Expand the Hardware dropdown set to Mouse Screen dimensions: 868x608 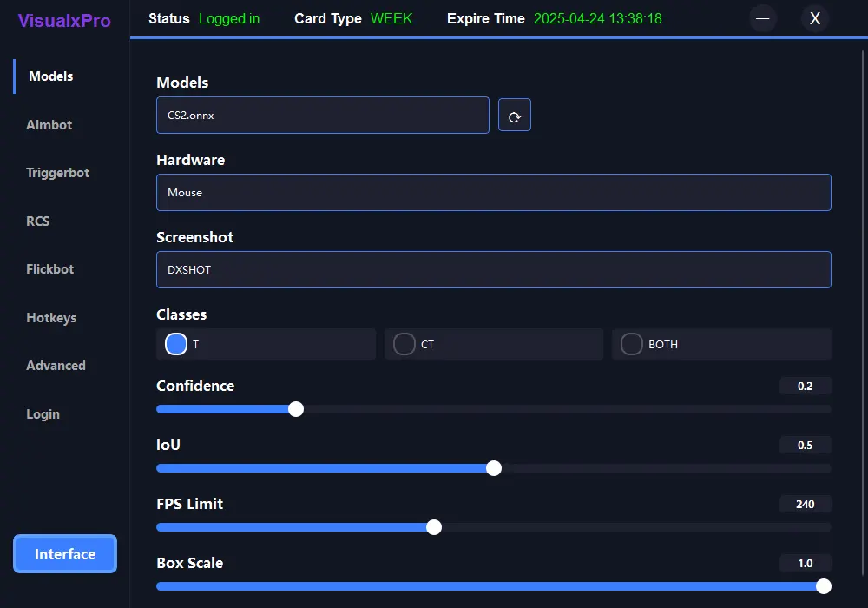coord(493,192)
